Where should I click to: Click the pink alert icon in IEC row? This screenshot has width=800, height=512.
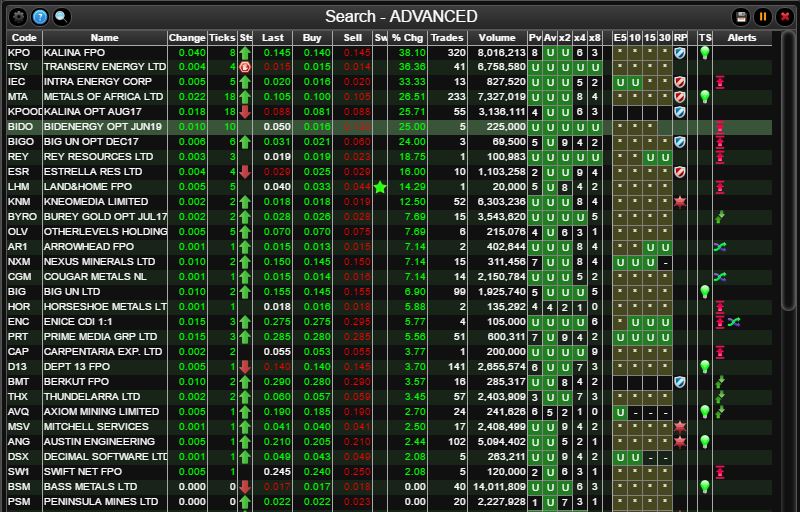click(x=720, y=82)
